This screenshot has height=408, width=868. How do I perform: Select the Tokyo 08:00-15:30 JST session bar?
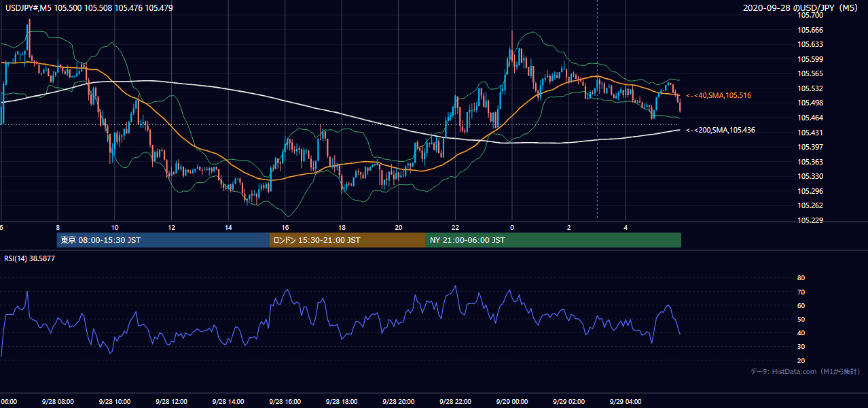(x=164, y=240)
